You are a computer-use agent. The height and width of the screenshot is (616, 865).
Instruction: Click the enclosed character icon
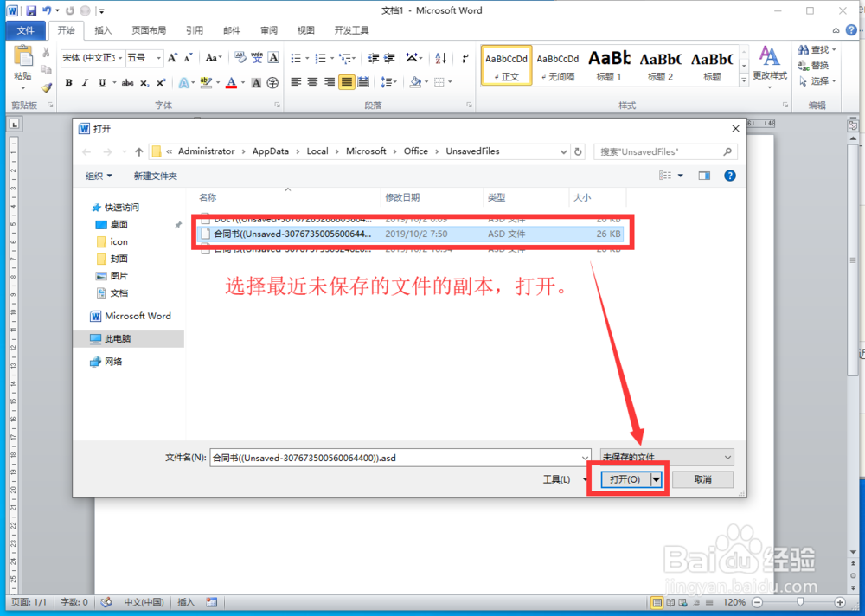272,83
